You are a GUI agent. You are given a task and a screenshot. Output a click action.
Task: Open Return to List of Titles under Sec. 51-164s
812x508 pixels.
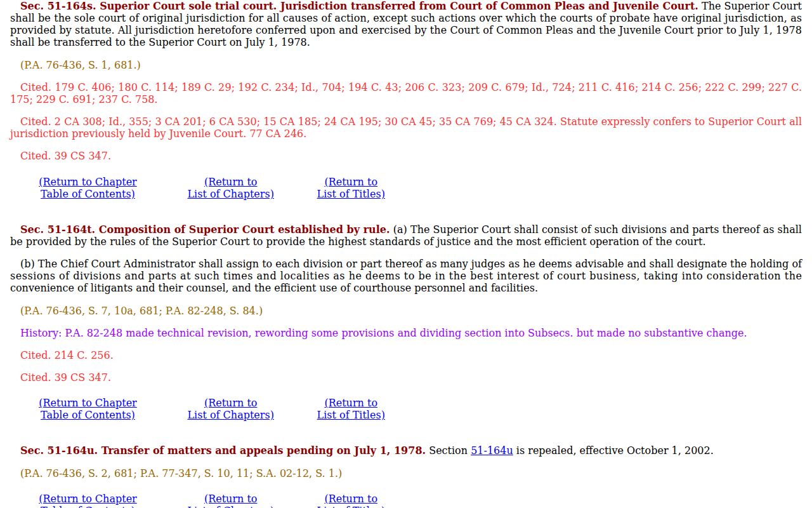351,188
